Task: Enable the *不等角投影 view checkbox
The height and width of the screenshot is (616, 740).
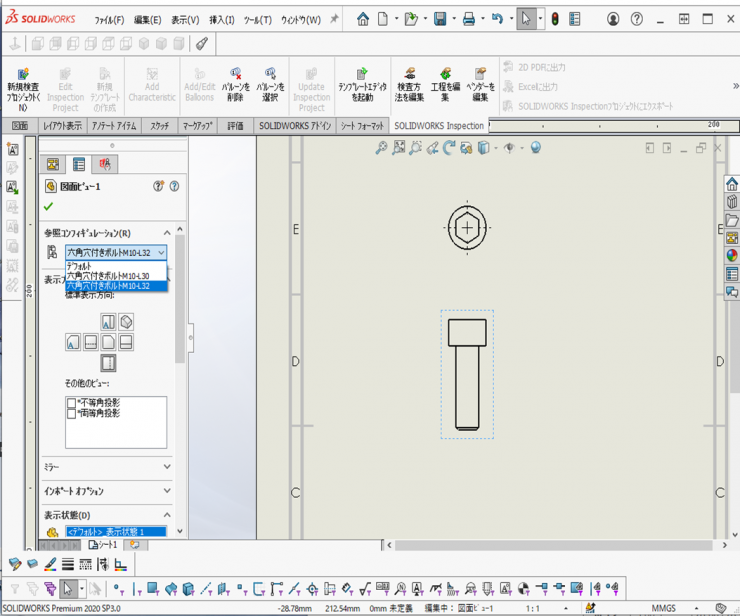Action: click(72, 403)
